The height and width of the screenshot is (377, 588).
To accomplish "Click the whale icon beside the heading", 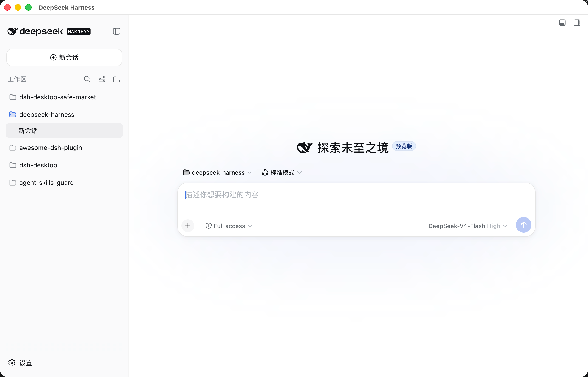I will coord(305,148).
